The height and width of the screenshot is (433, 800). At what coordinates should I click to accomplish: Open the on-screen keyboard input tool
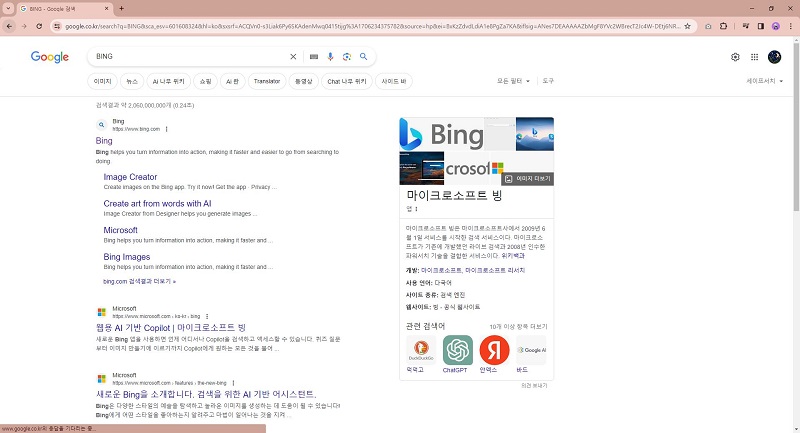[314, 57]
